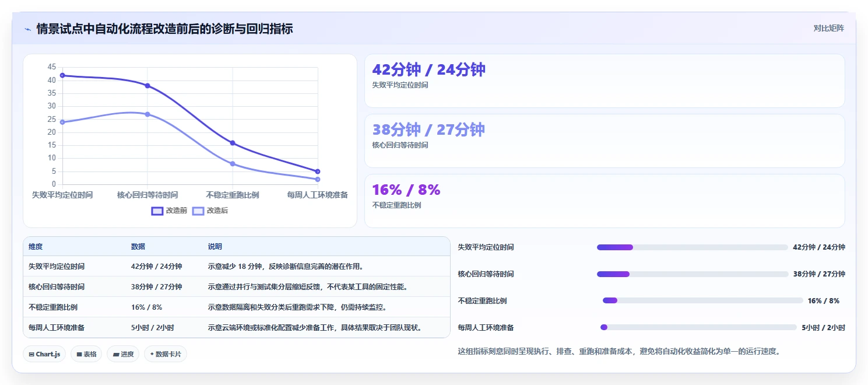Screen dimensions: 868x385
Task: Click the 16% / 8% value beside progress bar
Action: 824,300
